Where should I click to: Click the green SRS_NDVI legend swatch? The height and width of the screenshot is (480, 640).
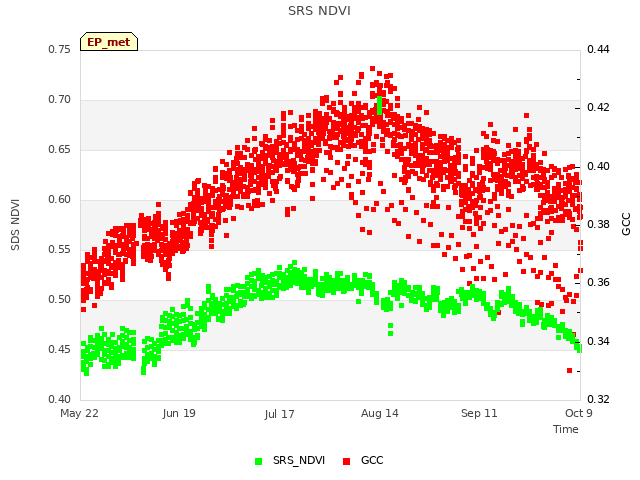tap(258, 461)
